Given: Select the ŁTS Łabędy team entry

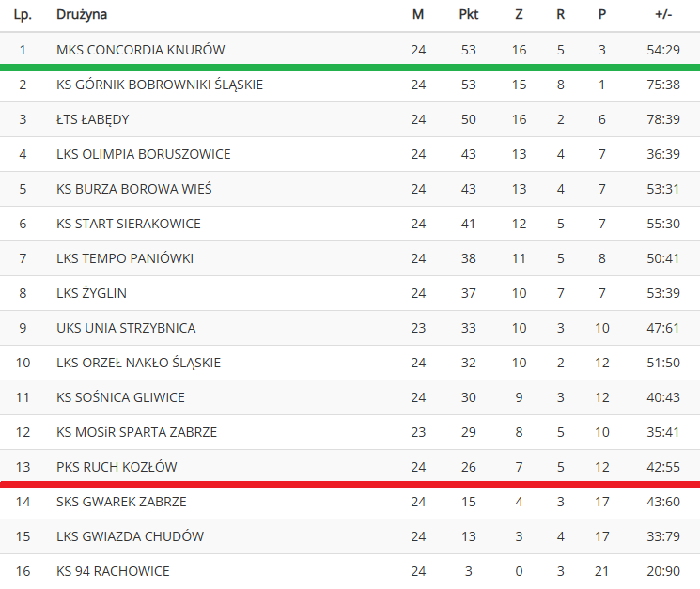Looking at the screenshot, I should [x=93, y=119].
